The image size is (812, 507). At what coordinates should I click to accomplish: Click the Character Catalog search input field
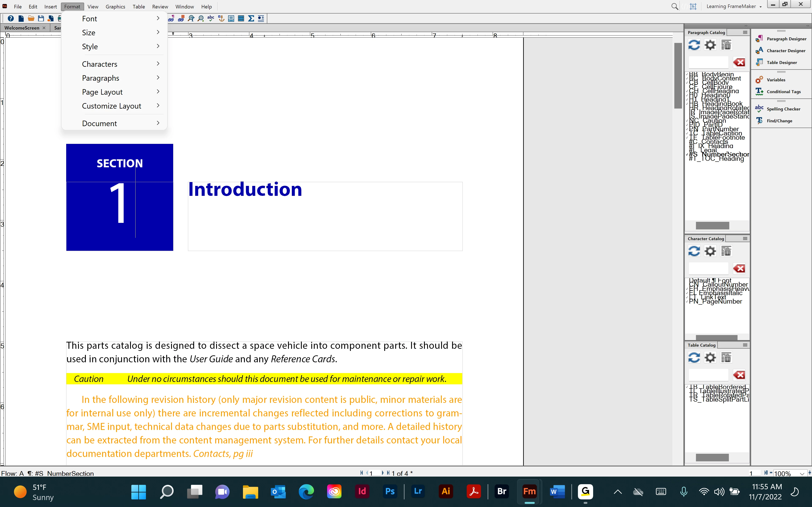point(708,268)
